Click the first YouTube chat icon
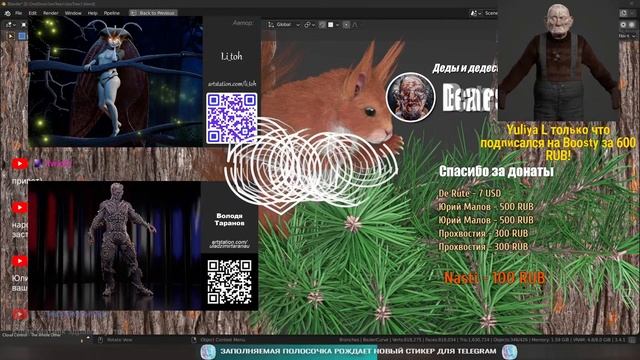The image size is (640, 360). click(20, 164)
